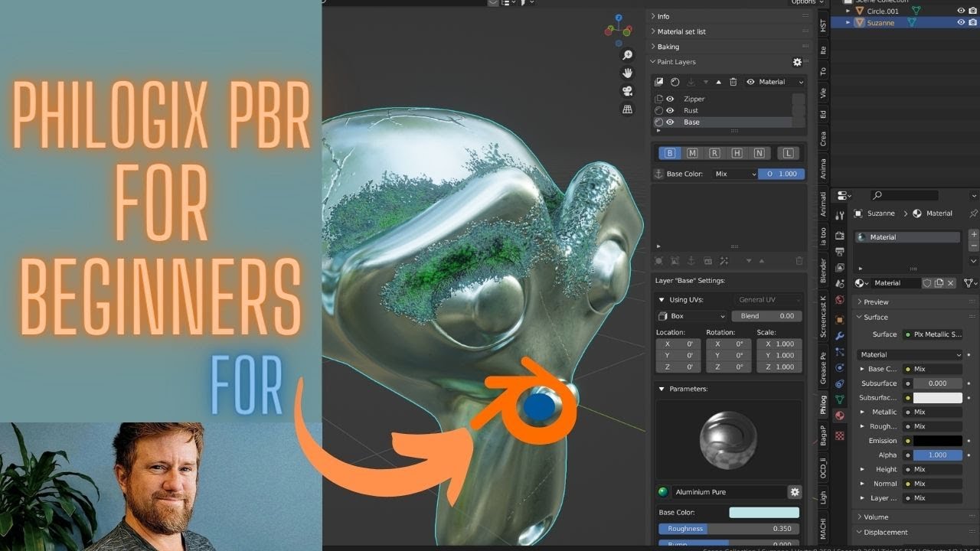Adjust the Roughness slider
This screenshot has height=551, width=980.
coord(729,529)
